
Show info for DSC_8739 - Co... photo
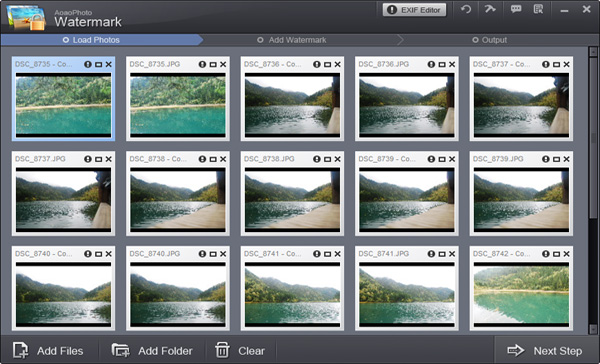click(431, 159)
